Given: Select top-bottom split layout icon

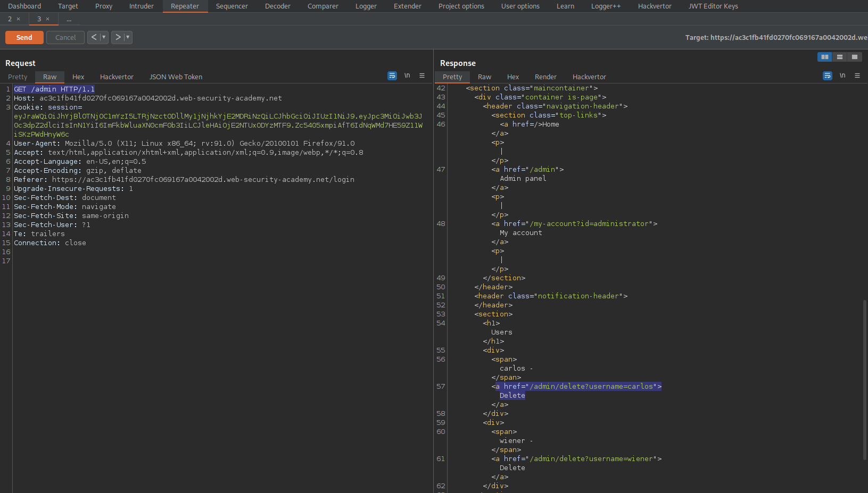Looking at the screenshot, I should click(840, 57).
